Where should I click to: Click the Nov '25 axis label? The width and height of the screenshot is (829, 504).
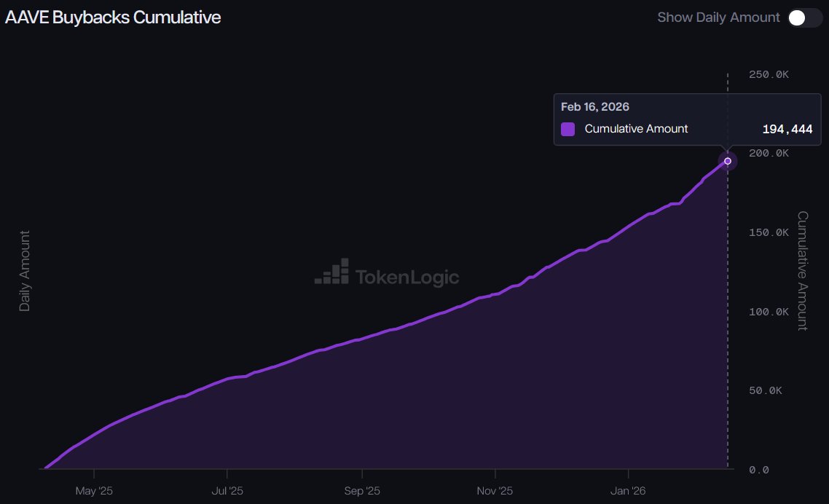495,491
